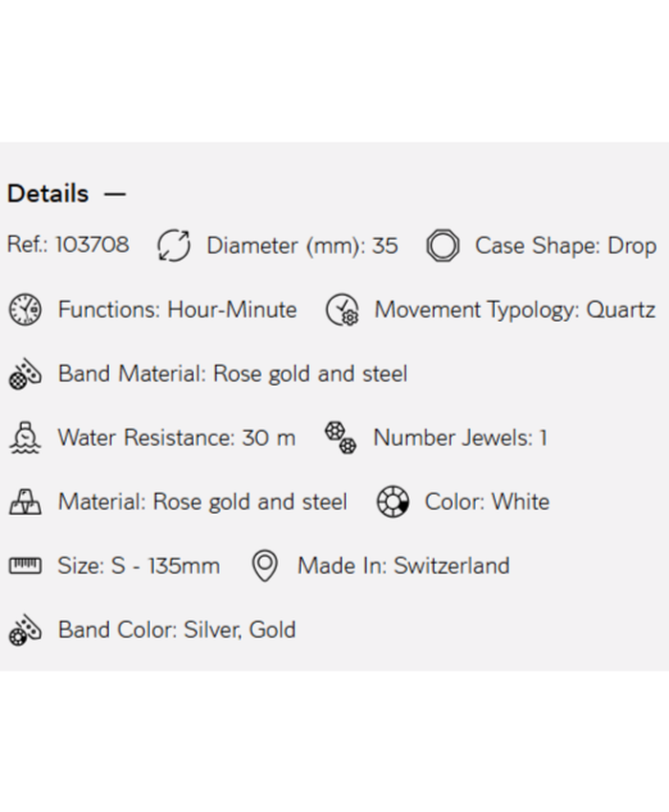Click the movement typology gear-clock icon
Image resolution: width=669 pixels, height=812 pixels.
(342, 310)
